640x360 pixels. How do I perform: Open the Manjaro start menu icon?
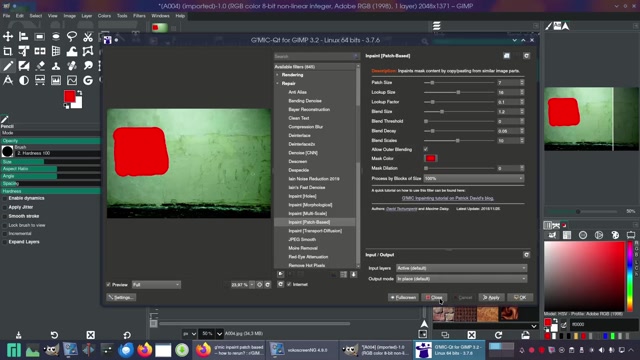click(x=13, y=350)
